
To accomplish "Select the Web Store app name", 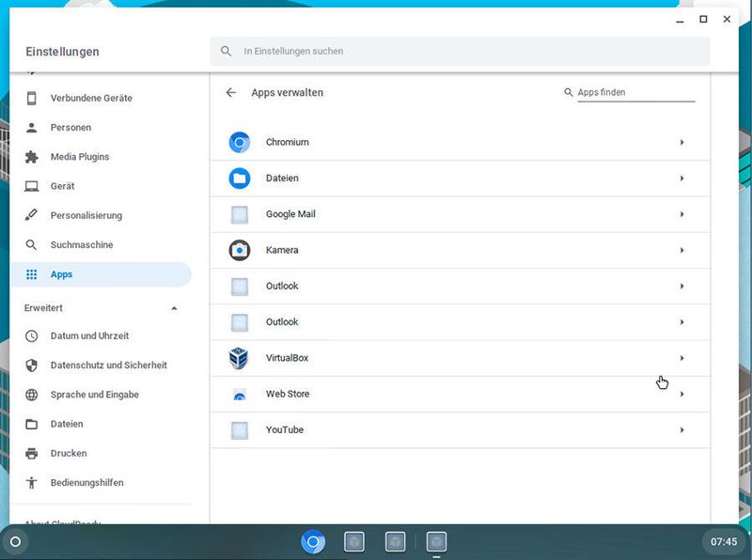I will (x=288, y=394).
